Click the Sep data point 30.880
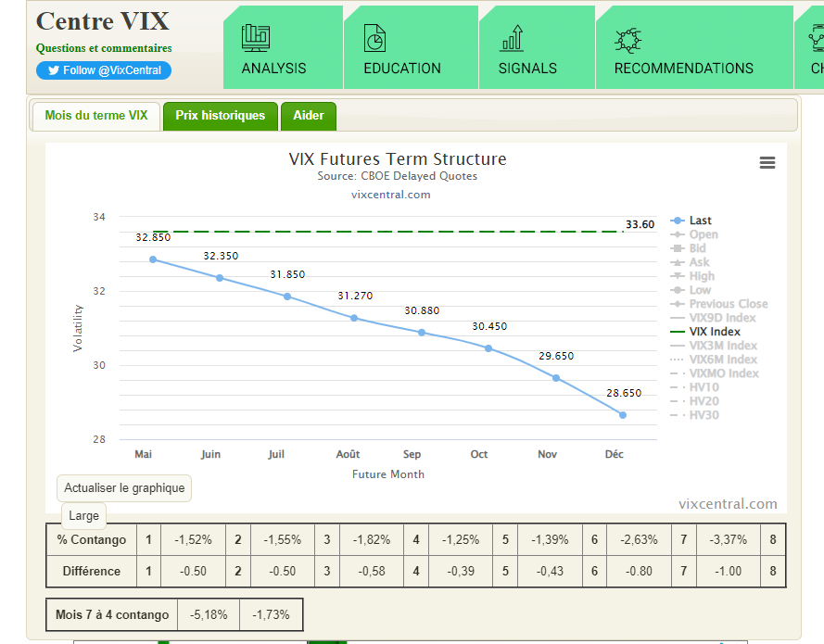Viewport: 824px width, 644px height. (422, 333)
